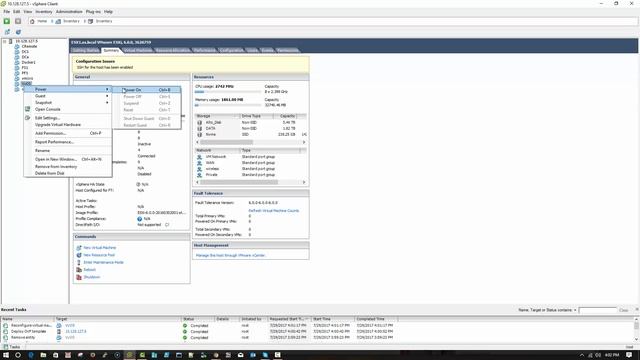Screen dimensions: 640x360
Task: Select DCa VM in inventory tree
Action: pos(25,57)
